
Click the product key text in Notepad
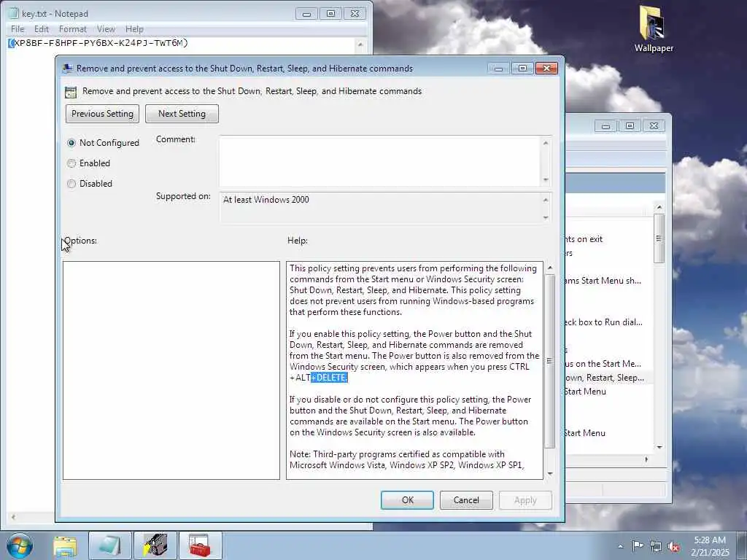(98, 43)
